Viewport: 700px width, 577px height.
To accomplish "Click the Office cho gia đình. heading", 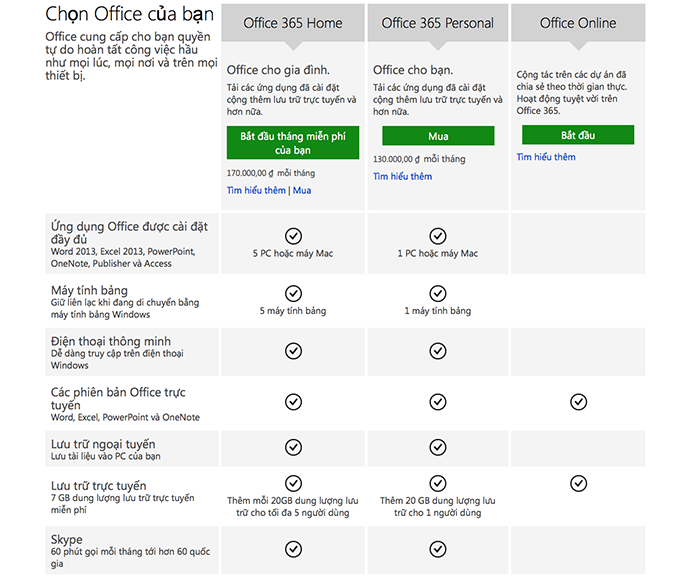I will point(278,70).
